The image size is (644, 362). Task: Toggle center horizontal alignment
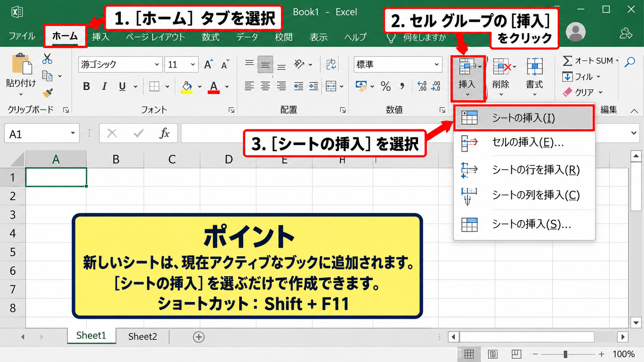(x=265, y=86)
